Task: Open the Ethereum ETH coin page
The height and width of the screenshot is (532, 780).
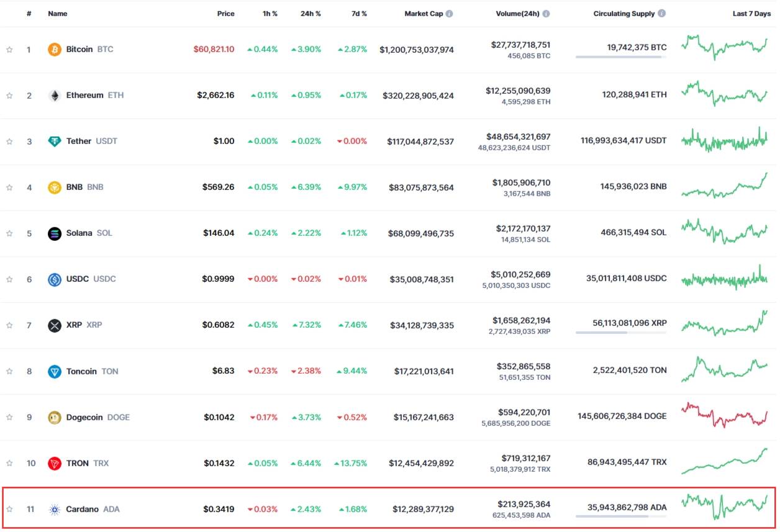Action: (95, 95)
